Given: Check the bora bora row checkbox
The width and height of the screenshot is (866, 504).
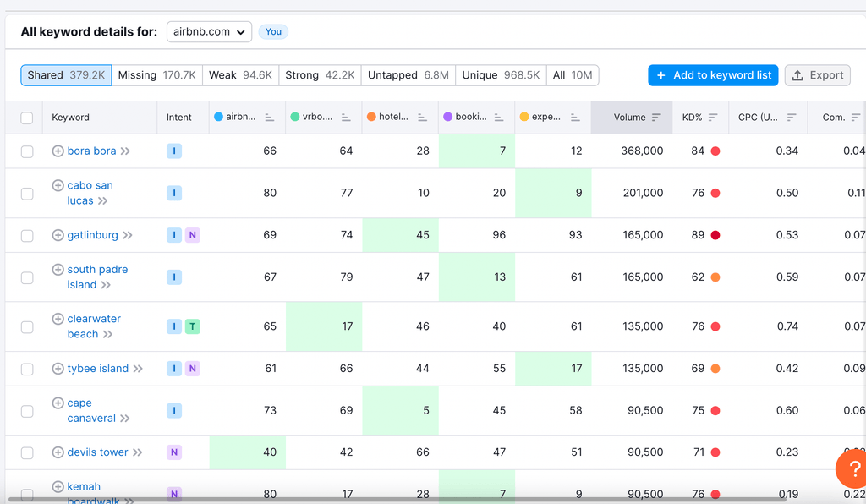Looking at the screenshot, I should (x=26, y=151).
